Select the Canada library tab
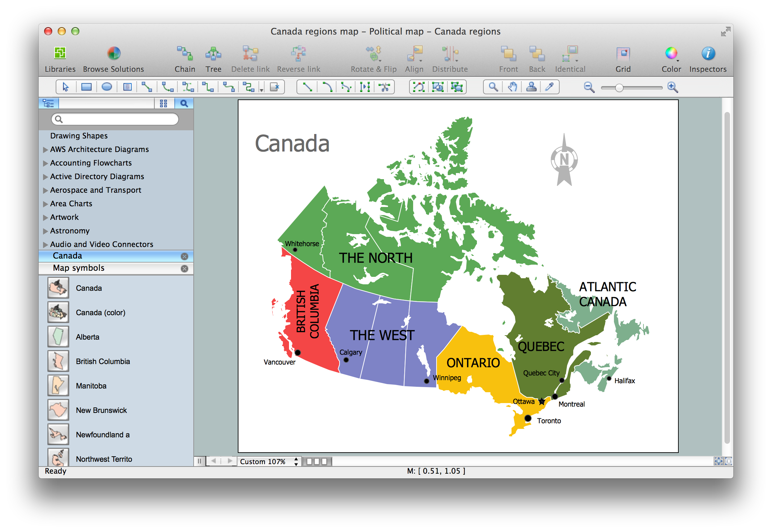772x532 pixels. [x=67, y=256]
